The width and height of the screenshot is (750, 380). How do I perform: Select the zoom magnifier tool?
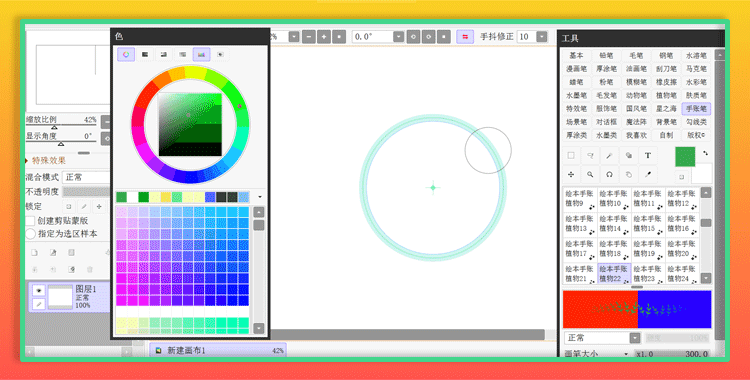coord(590,175)
